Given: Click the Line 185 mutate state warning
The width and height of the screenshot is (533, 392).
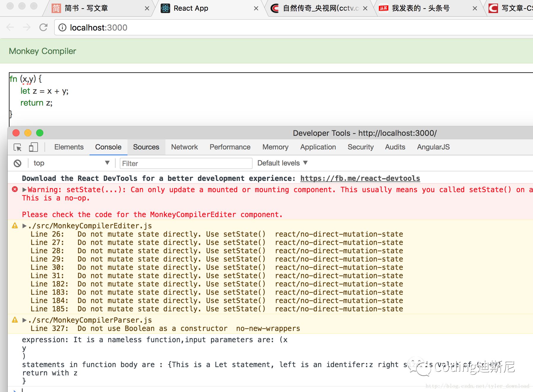Looking at the screenshot, I should pyautogui.click(x=217, y=309).
